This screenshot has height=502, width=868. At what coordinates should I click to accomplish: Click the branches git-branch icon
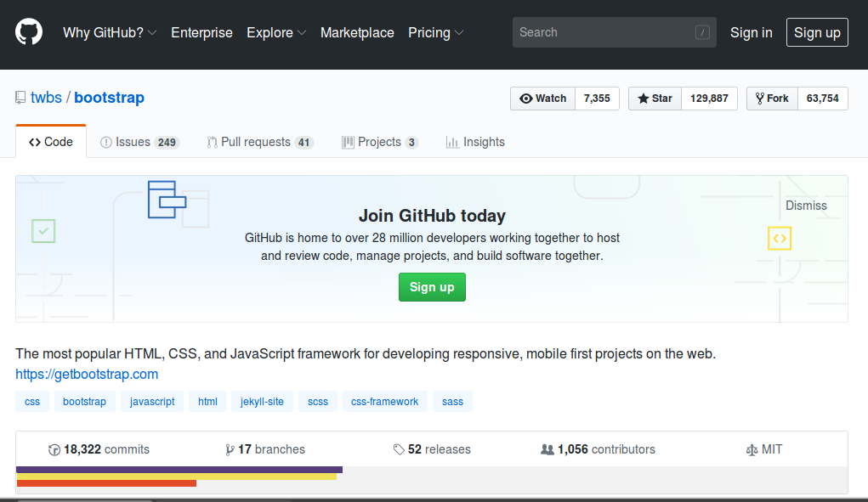[230, 450]
